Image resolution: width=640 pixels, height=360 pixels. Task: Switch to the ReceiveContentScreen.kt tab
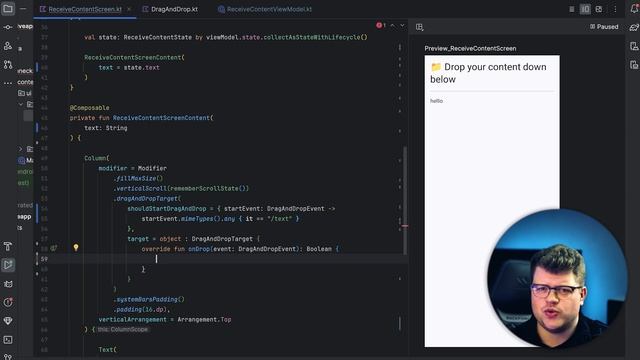85,9
